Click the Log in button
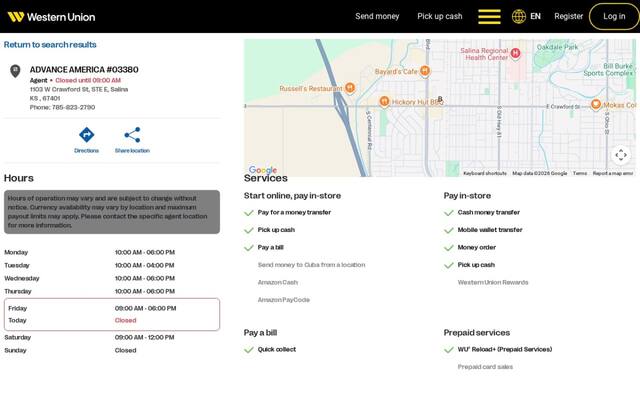The image size is (640, 400). [x=614, y=16]
